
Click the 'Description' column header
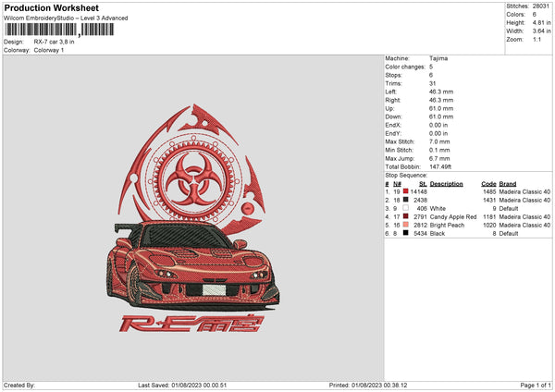[x=447, y=184]
